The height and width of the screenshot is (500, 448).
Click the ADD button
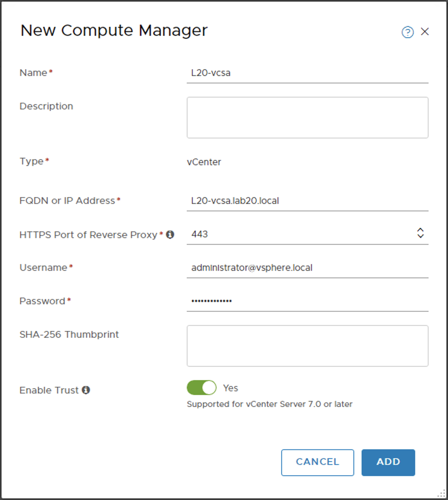pos(388,462)
